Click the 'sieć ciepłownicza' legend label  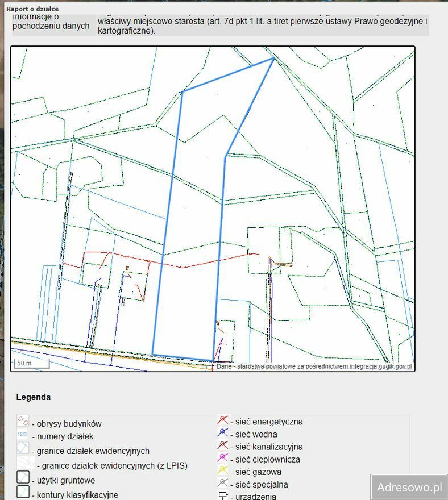click(268, 459)
